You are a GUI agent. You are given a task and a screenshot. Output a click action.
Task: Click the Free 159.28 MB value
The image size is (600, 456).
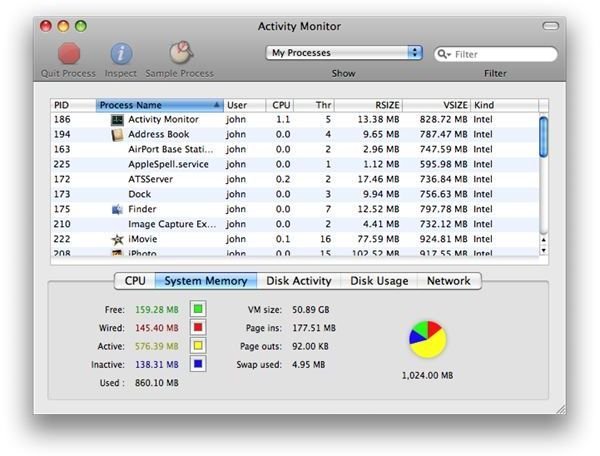[157, 309]
